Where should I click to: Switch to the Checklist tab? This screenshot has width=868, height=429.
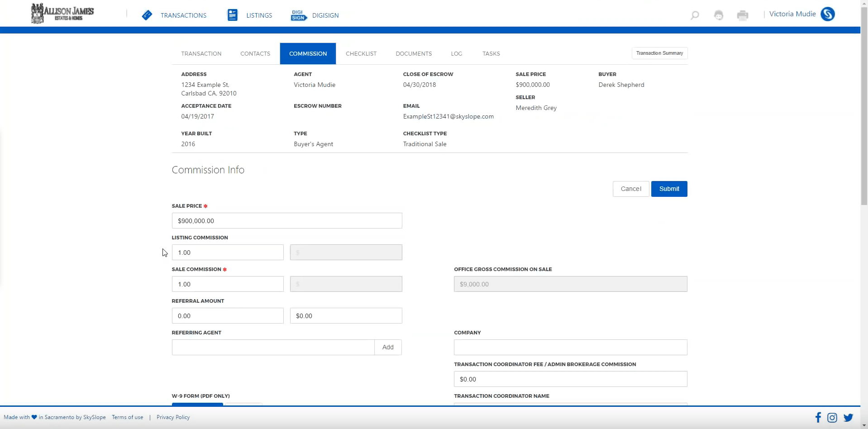361,53
